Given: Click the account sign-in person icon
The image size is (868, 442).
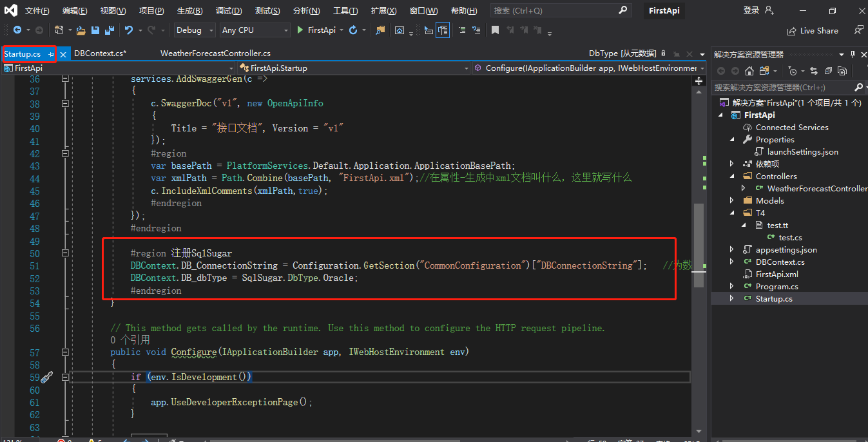Looking at the screenshot, I should [x=769, y=10].
